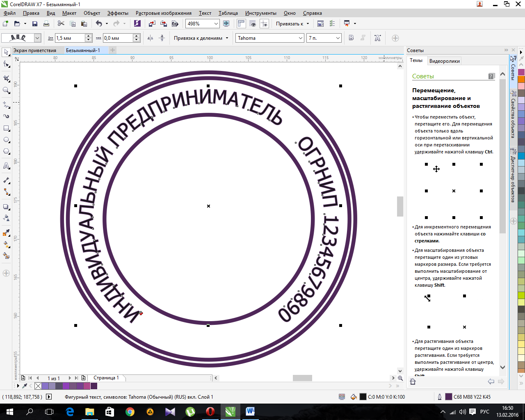Expand the application launcher dropdown arrow
525x420 pixels.
coord(355,24)
